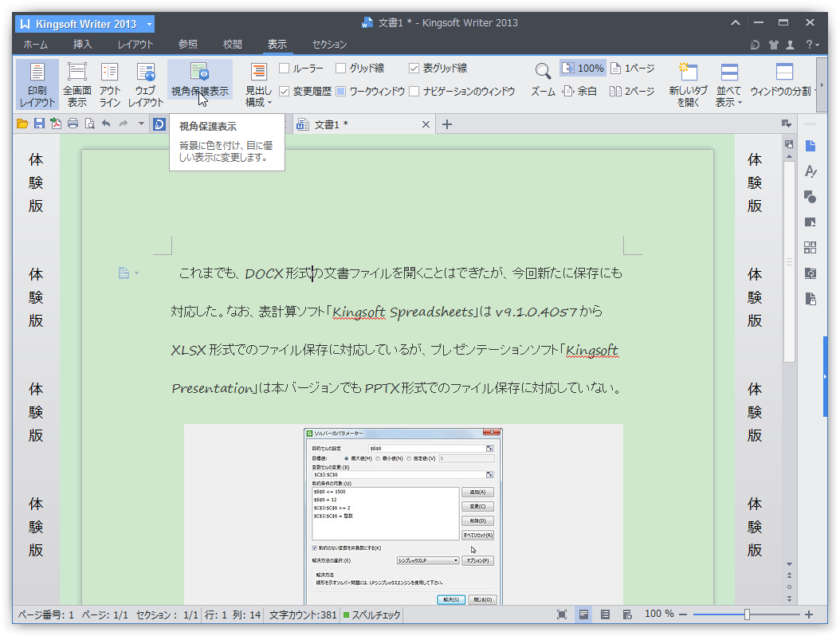Click the Save icon in quick toolbar
Image resolution: width=840 pixels, height=636 pixels.
click(x=38, y=124)
